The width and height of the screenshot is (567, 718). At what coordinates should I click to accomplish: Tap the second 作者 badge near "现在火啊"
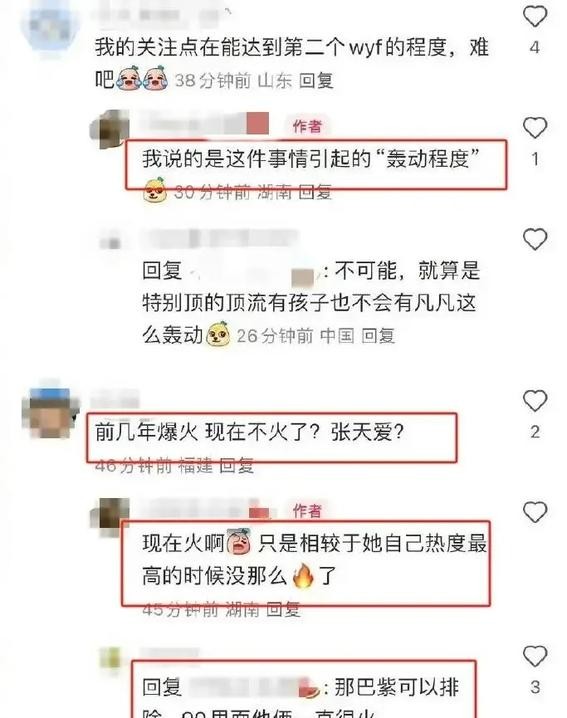tap(307, 511)
